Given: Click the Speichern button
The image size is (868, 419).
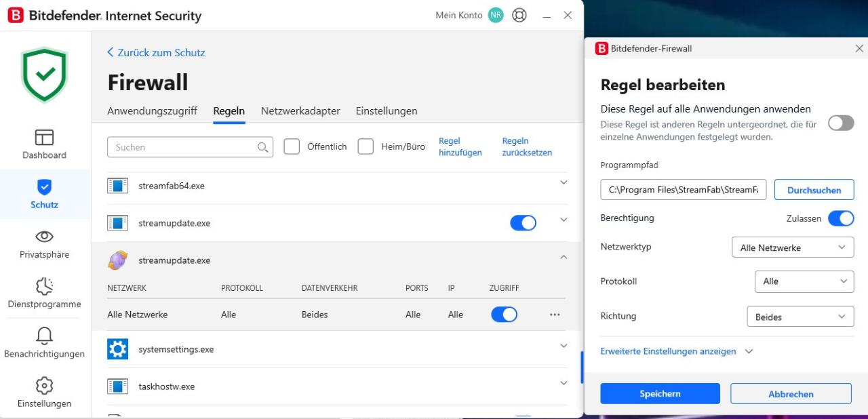Looking at the screenshot, I should [660, 393].
